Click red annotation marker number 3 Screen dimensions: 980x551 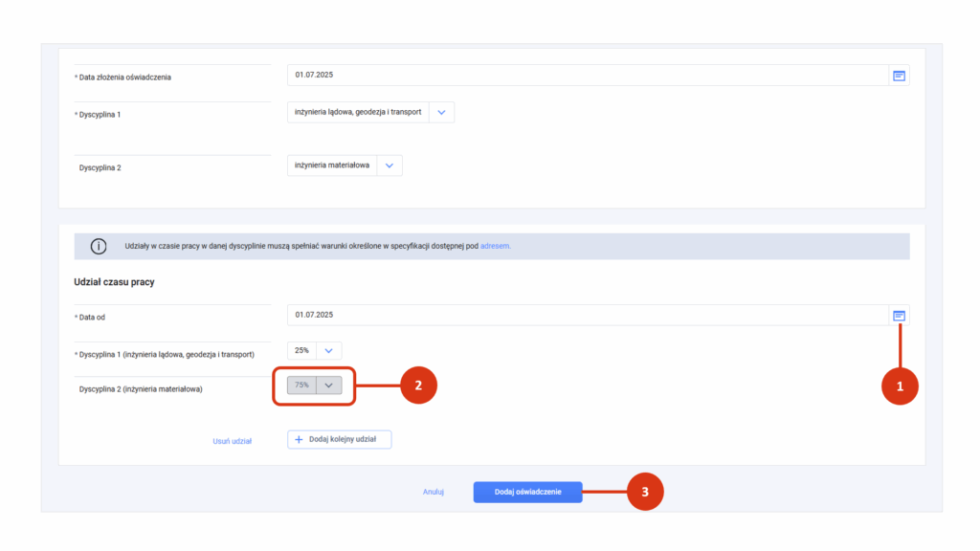click(x=645, y=492)
